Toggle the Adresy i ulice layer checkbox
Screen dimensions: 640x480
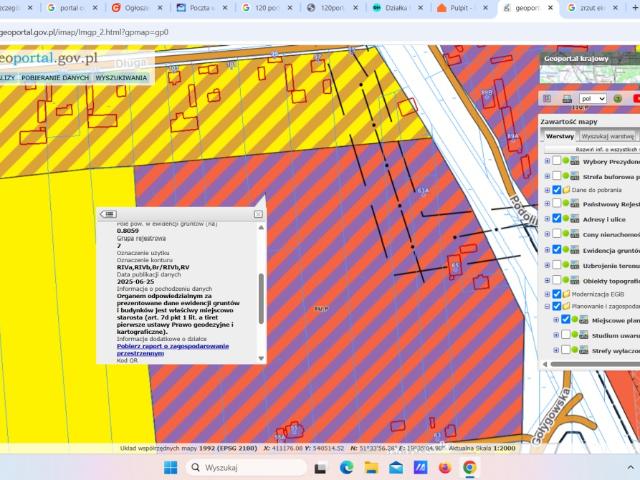(x=557, y=218)
